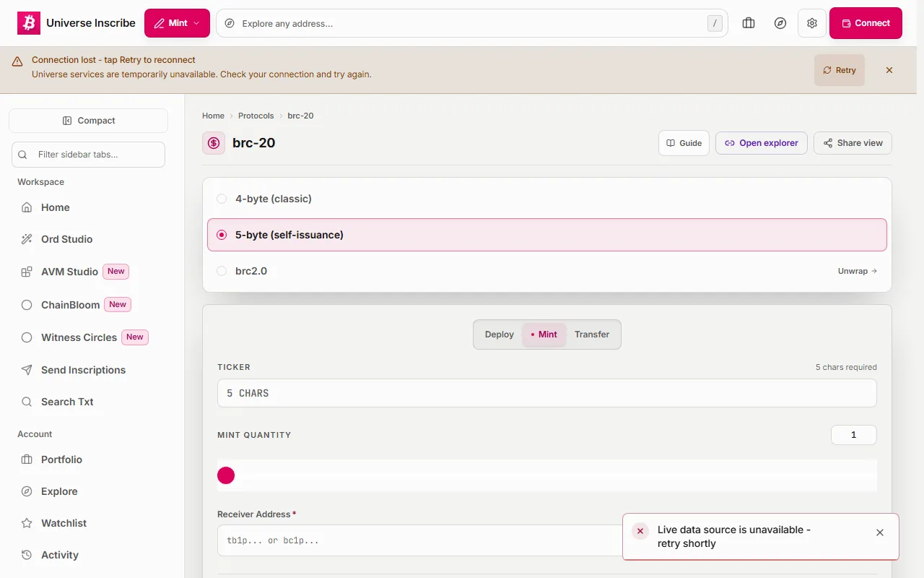Click the mint quantity number box
924x578 pixels.
click(854, 435)
